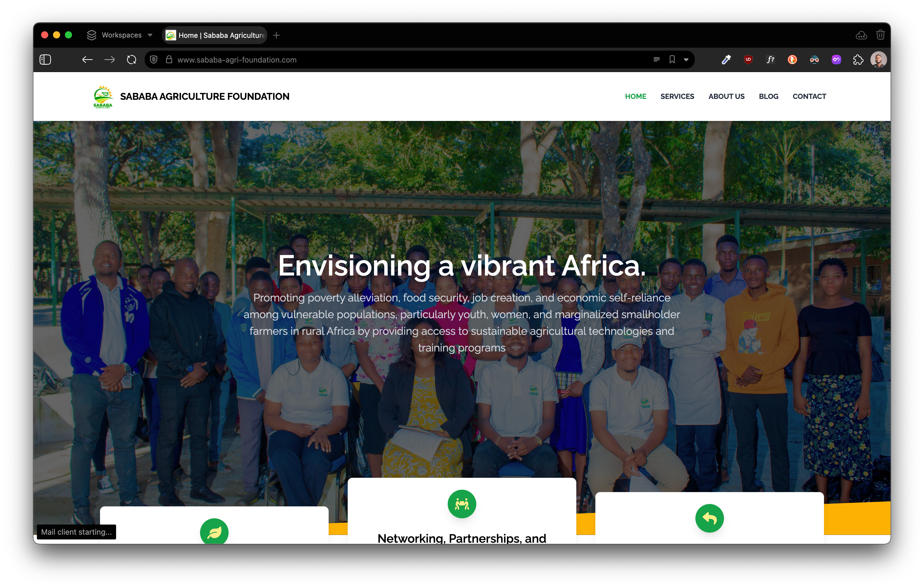Screen dimensions: 924x588
Task: Go forward with the right arrow
Action: (x=109, y=60)
